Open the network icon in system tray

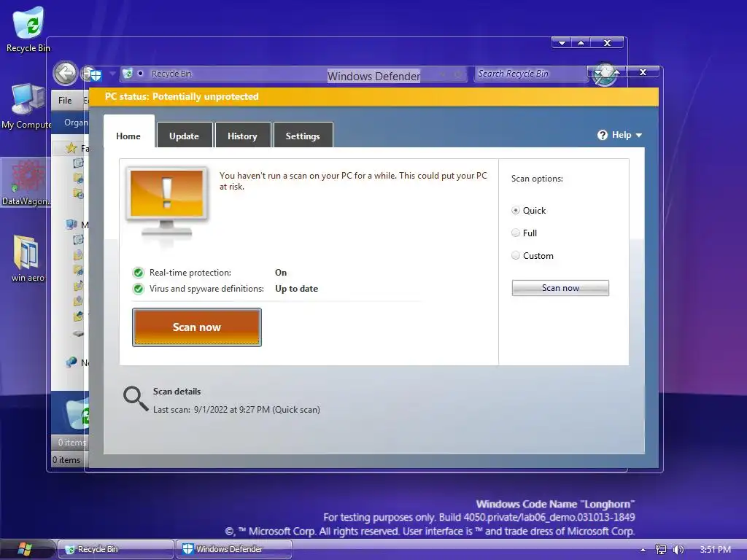point(661,550)
